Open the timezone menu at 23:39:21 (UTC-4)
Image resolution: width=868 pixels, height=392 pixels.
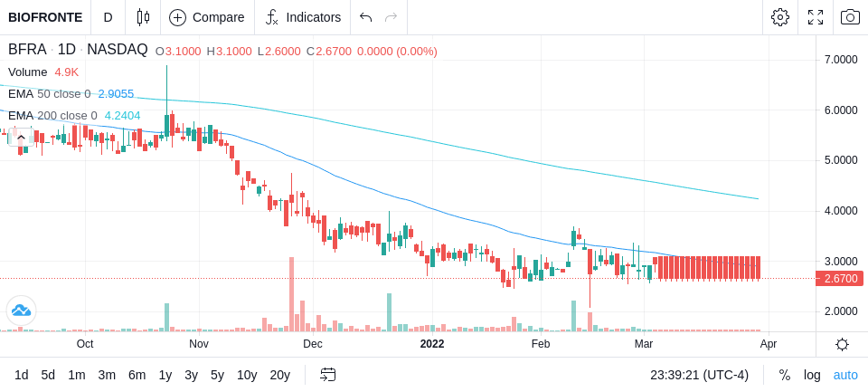(699, 376)
